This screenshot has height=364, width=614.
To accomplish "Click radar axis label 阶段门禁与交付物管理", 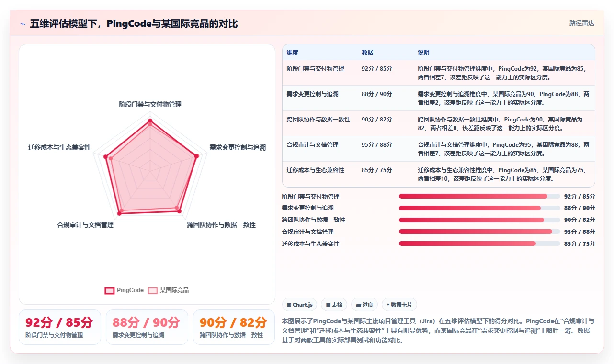I will [150, 104].
